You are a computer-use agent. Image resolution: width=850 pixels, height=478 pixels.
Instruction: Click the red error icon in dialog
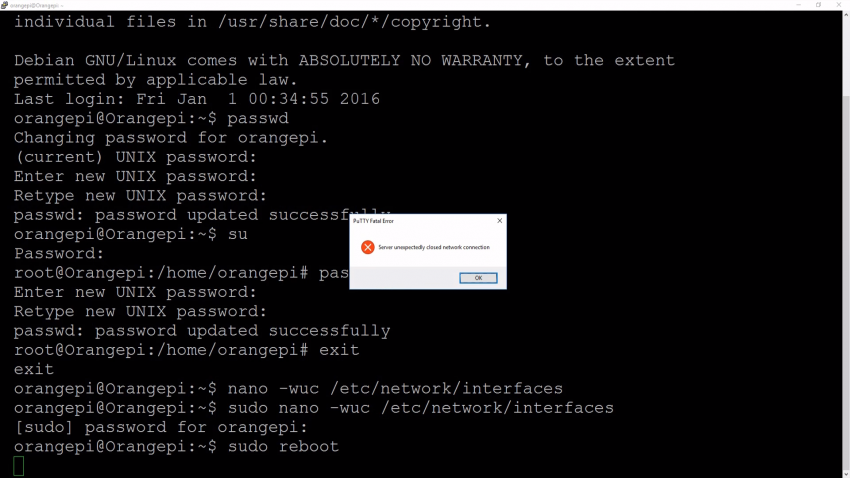pos(367,247)
